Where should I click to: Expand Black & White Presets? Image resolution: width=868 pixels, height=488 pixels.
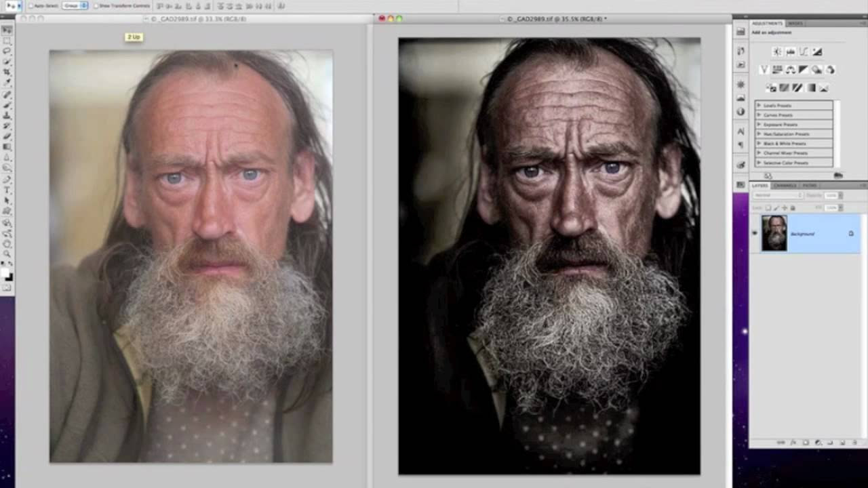click(759, 144)
